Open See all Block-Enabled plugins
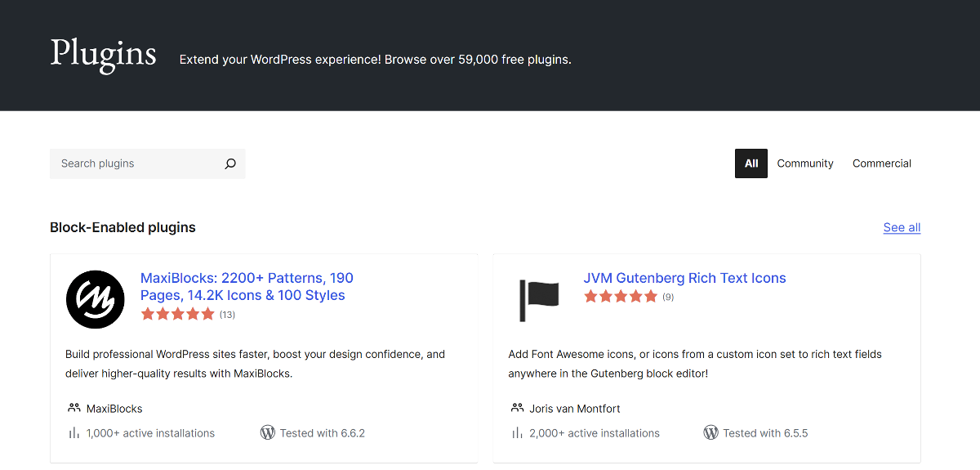The width and height of the screenshot is (980, 470). (x=902, y=227)
